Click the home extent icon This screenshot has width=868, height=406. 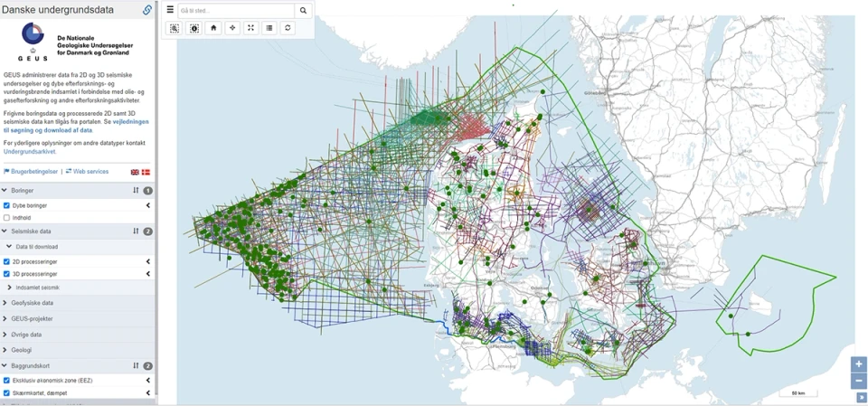pos(213,28)
